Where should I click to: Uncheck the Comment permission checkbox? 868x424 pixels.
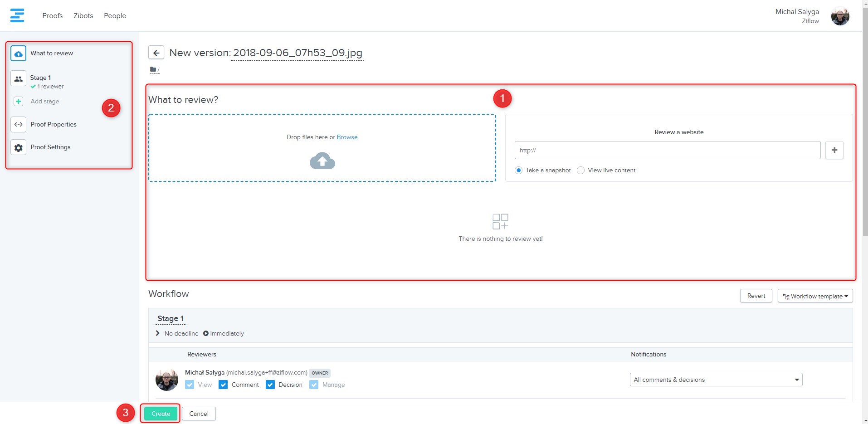tap(223, 385)
